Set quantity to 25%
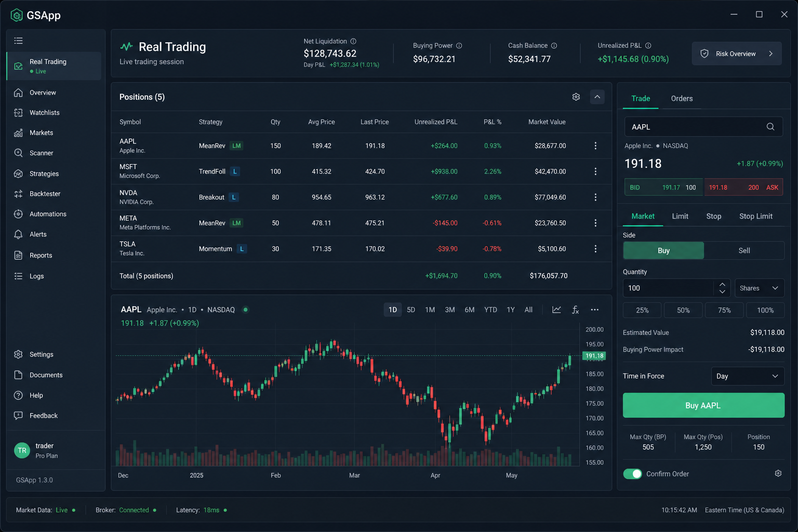Image resolution: width=798 pixels, height=532 pixels. pyautogui.click(x=642, y=310)
